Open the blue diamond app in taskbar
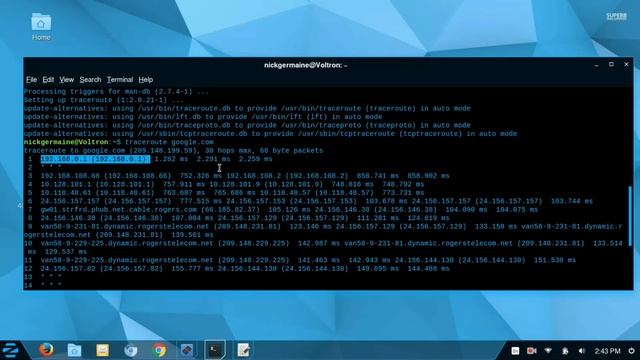The height and width of the screenshot is (360, 640). pyautogui.click(x=187, y=350)
